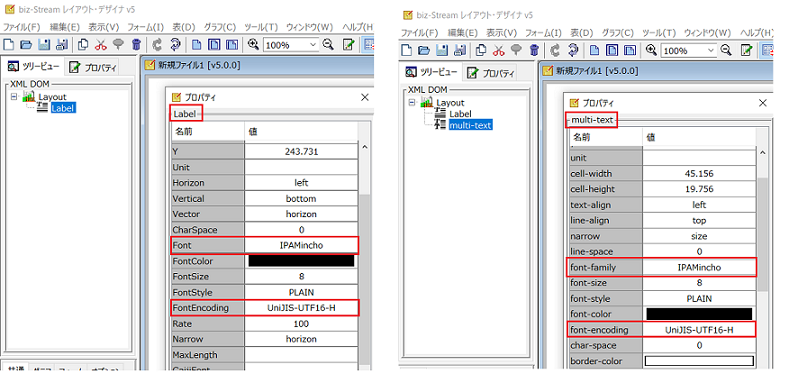789x383 pixels.
Task: Switch to プロパティ tab in right window
Action: click(491, 73)
